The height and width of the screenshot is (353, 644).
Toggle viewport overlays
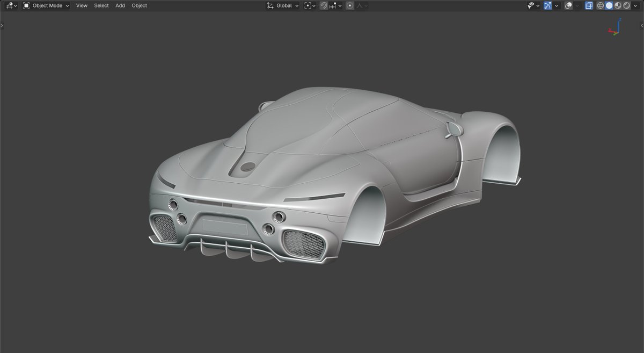coord(568,5)
